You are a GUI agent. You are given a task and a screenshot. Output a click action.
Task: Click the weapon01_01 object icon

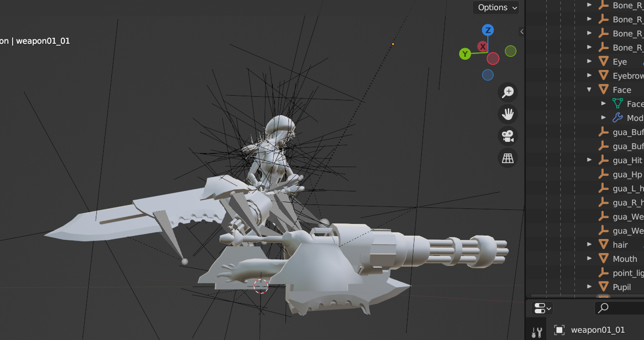coord(559,330)
